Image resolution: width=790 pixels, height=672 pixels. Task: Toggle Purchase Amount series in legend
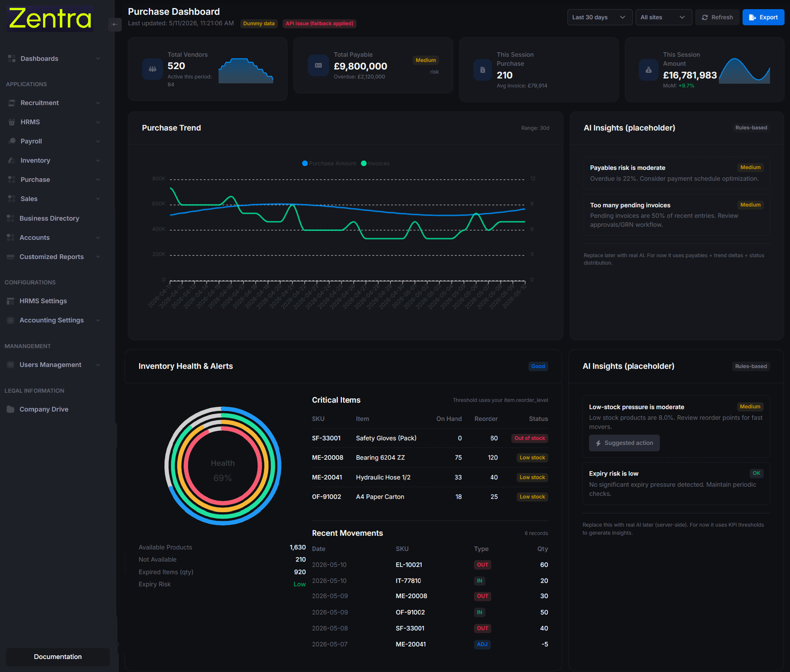click(329, 163)
